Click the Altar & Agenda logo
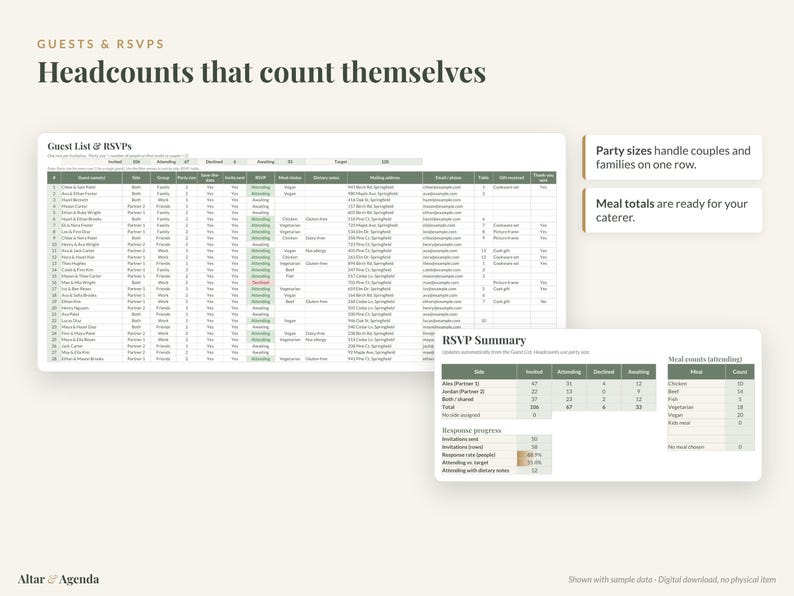 58,579
